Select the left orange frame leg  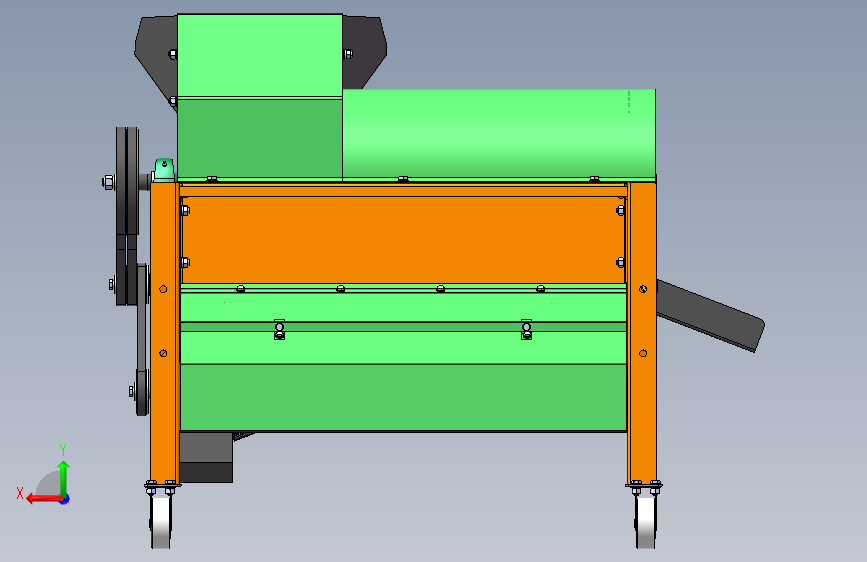164,333
